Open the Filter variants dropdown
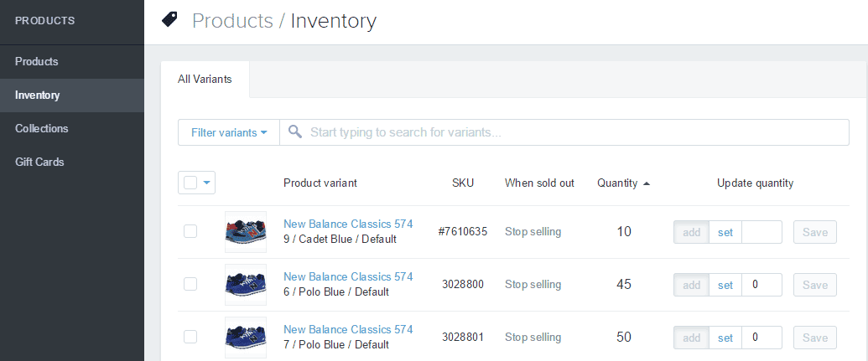 229,132
